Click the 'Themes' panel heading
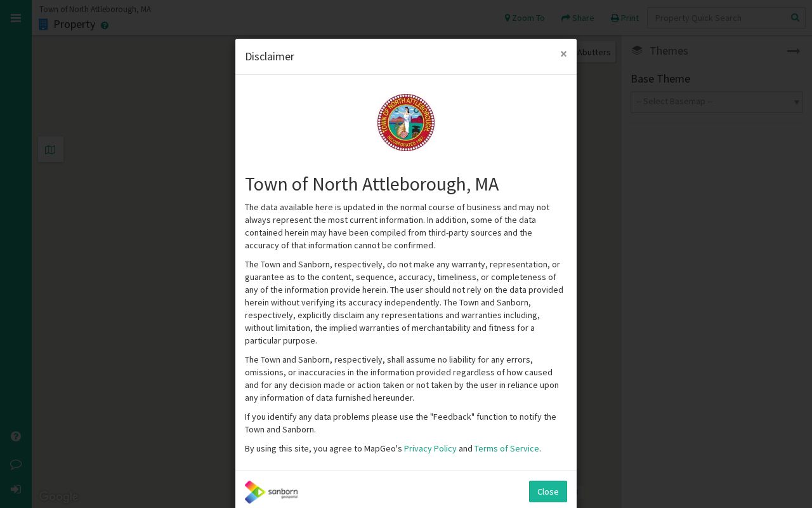Viewport: 812px width, 508px height. [669, 51]
